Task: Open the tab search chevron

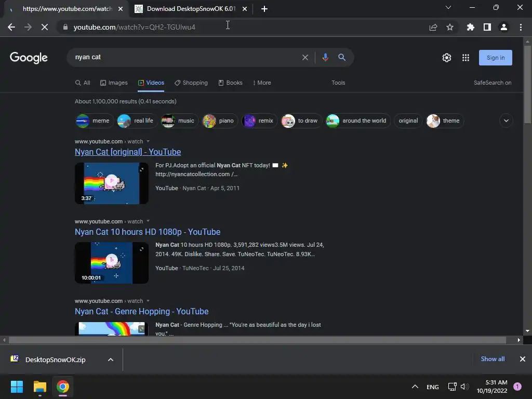Action: [x=448, y=7]
